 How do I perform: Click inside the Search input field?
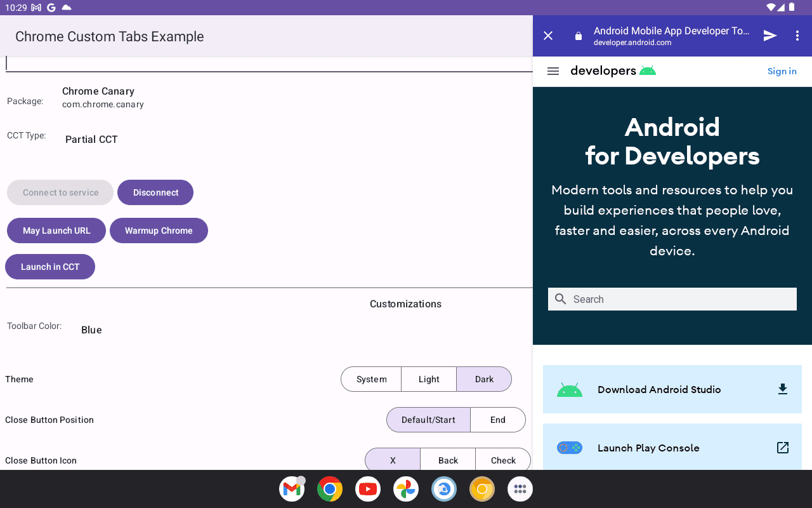tap(672, 298)
